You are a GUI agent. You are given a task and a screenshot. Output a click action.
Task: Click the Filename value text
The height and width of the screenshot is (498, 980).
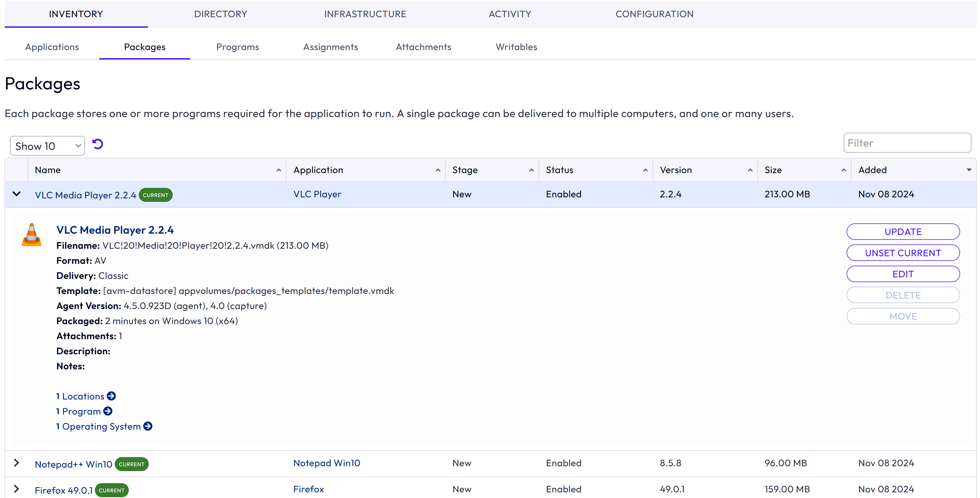click(x=215, y=246)
